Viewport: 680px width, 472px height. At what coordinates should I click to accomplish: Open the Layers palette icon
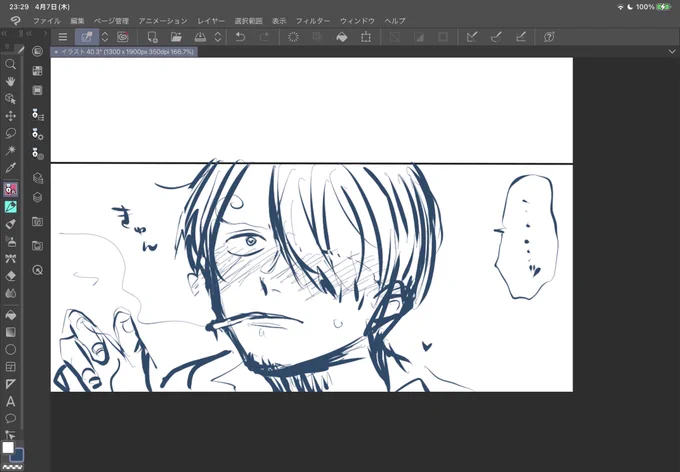(x=38, y=197)
